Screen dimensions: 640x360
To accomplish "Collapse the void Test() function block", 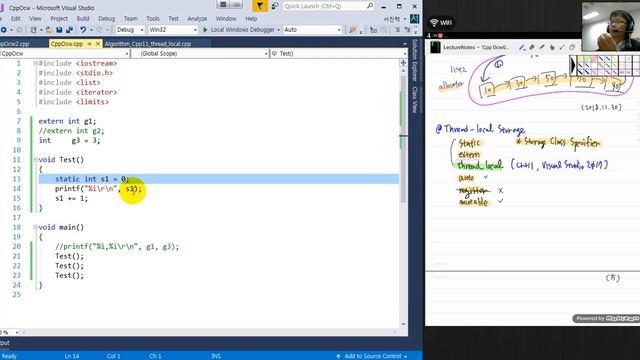I will [36, 160].
